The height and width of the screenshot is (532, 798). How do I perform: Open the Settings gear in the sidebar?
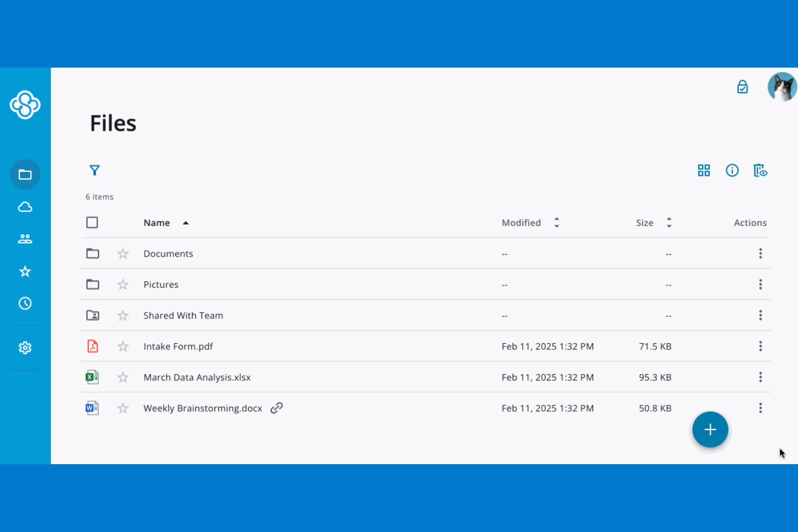click(x=25, y=348)
